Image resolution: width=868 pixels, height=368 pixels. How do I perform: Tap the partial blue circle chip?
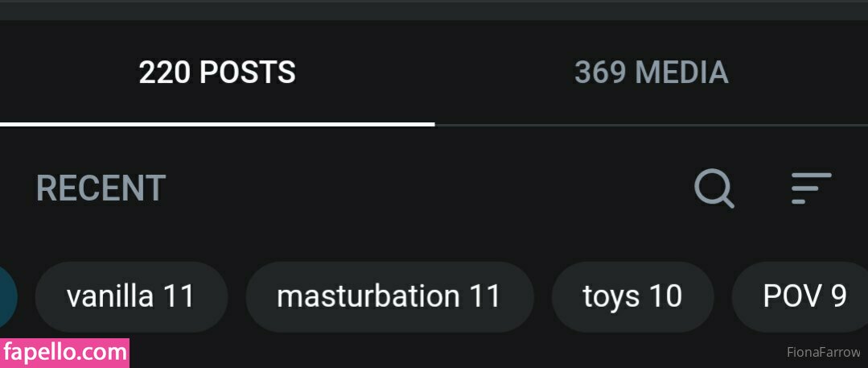click(x=8, y=296)
